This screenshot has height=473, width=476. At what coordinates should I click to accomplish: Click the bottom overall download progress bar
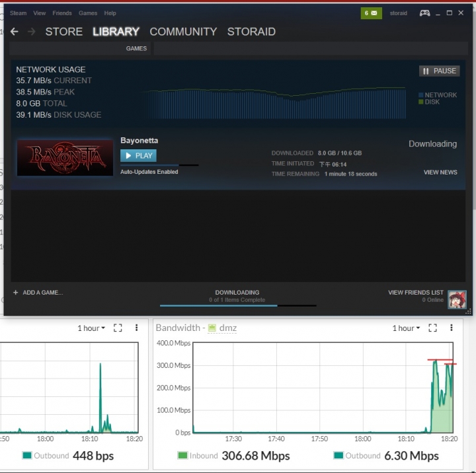click(x=238, y=305)
